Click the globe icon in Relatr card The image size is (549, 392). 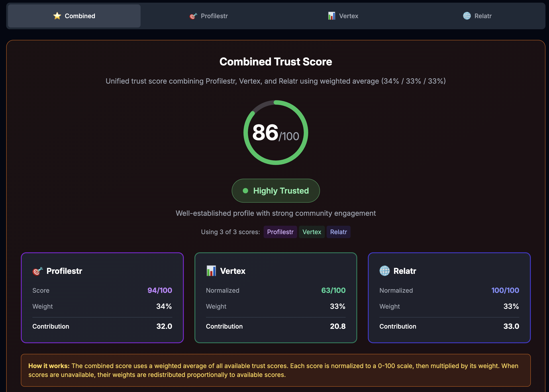tap(384, 271)
